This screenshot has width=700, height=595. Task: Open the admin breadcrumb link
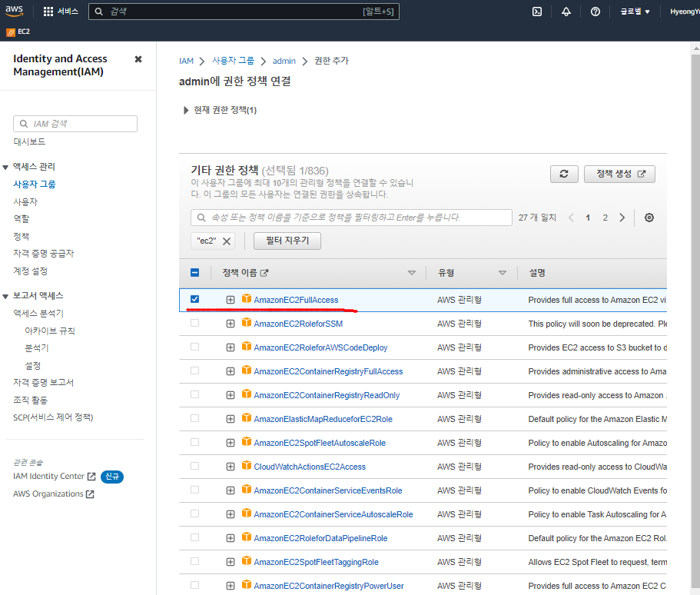click(284, 61)
